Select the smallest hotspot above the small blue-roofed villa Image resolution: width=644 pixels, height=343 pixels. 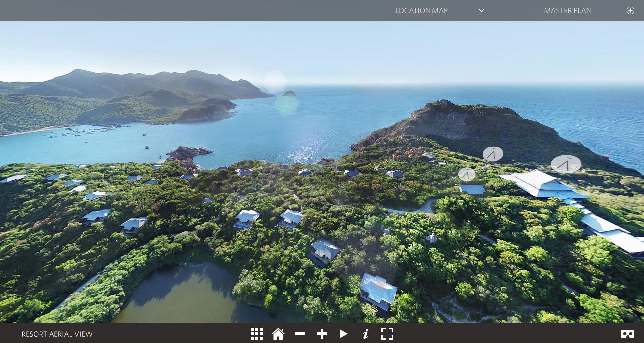(467, 174)
